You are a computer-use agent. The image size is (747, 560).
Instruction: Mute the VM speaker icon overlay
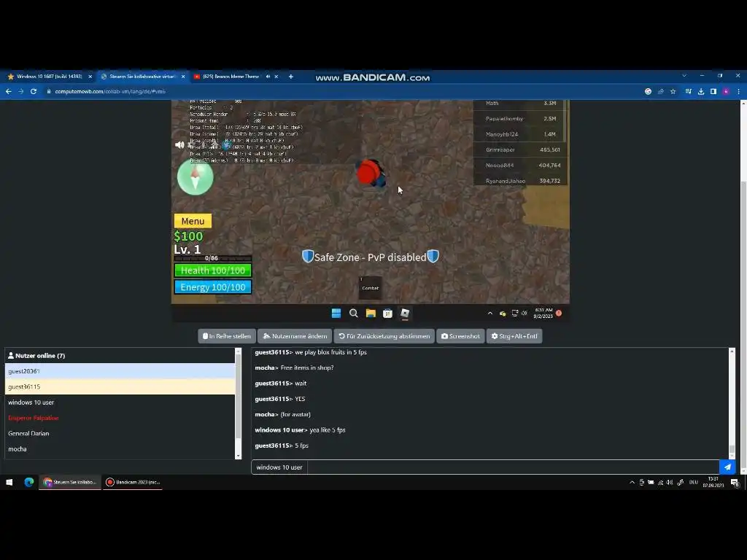pyautogui.click(x=179, y=145)
